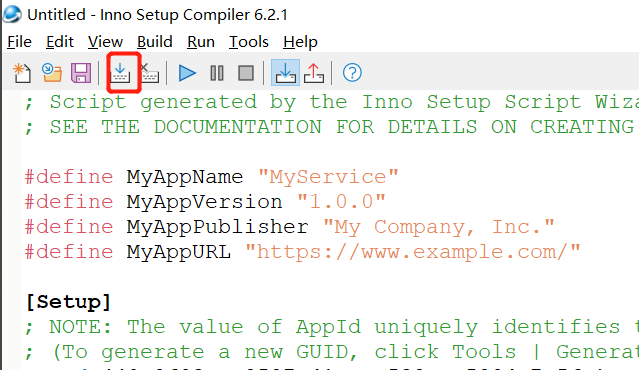The image size is (639, 370).
Task: Place cursor on the MyAppVersion define line
Action: coord(205,202)
